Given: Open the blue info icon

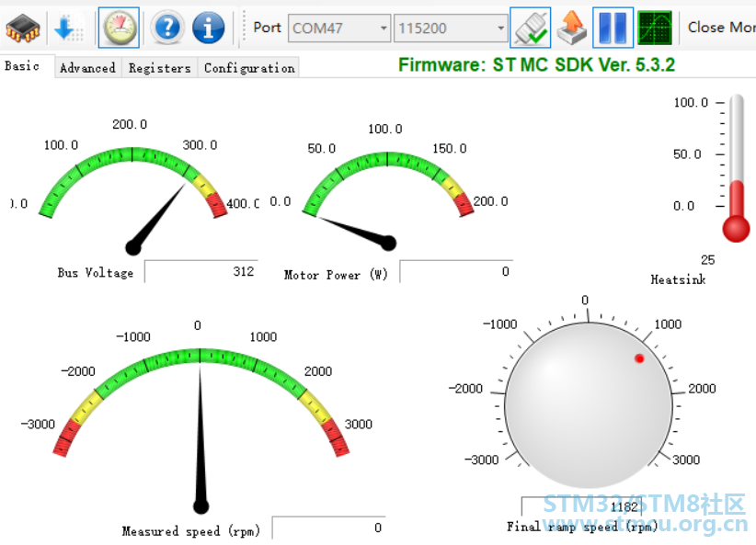Looking at the screenshot, I should click(209, 28).
